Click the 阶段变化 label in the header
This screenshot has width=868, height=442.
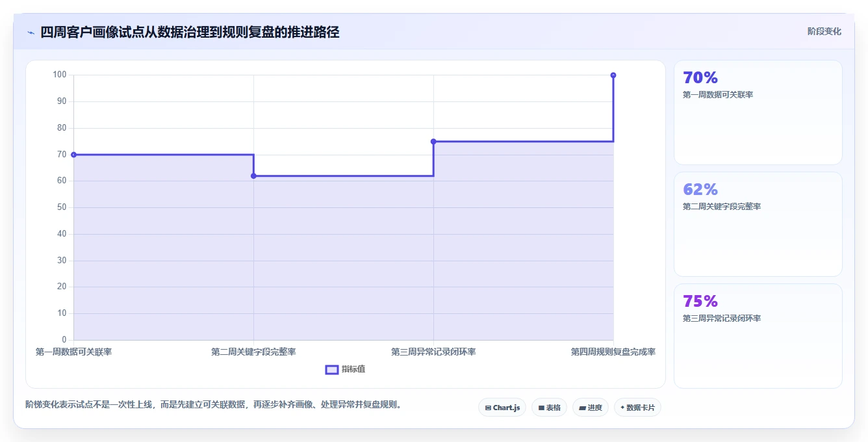[824, 31]
